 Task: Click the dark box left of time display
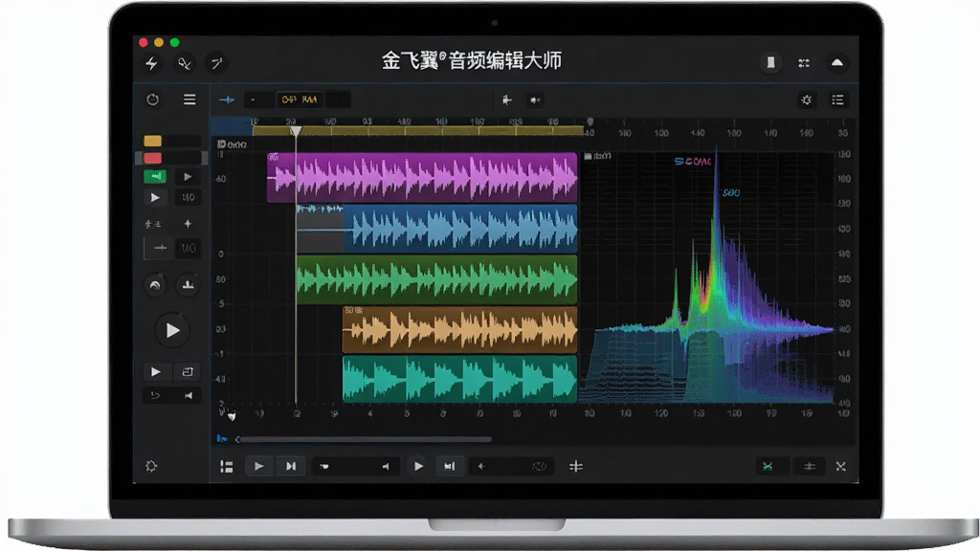tap(258, 99)
